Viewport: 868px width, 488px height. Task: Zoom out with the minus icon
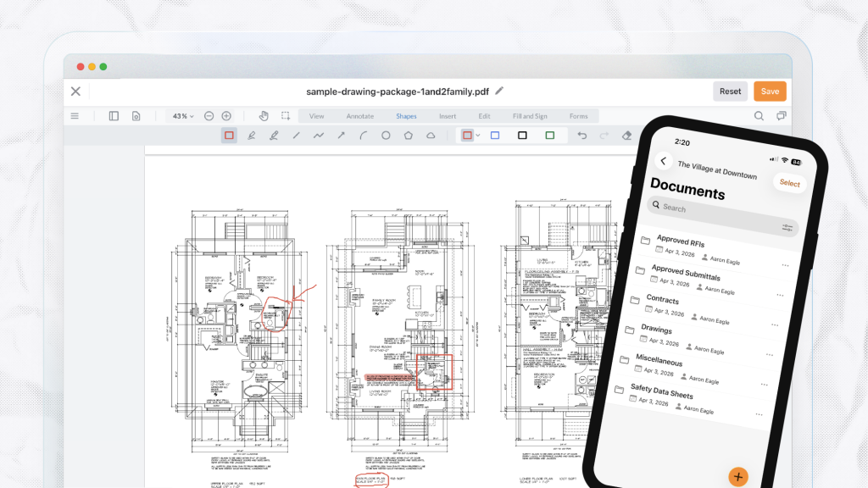coord(209,116)
